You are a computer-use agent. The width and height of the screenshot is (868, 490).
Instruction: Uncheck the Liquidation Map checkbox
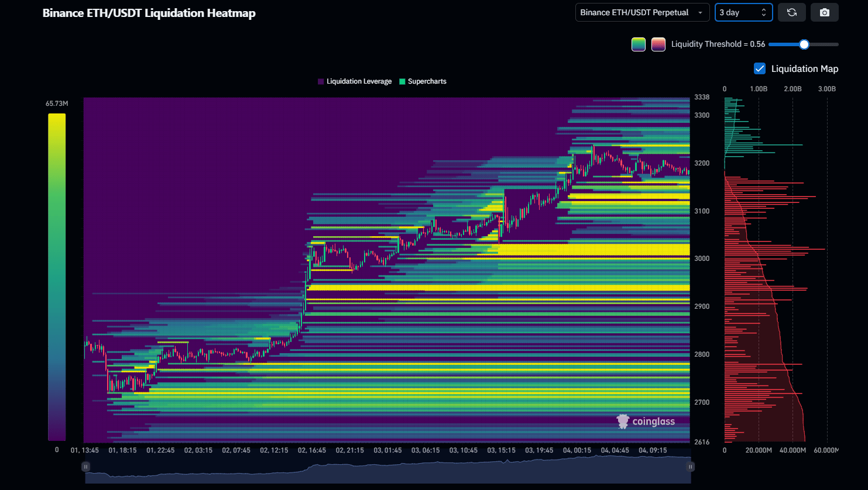click(759, 68)
